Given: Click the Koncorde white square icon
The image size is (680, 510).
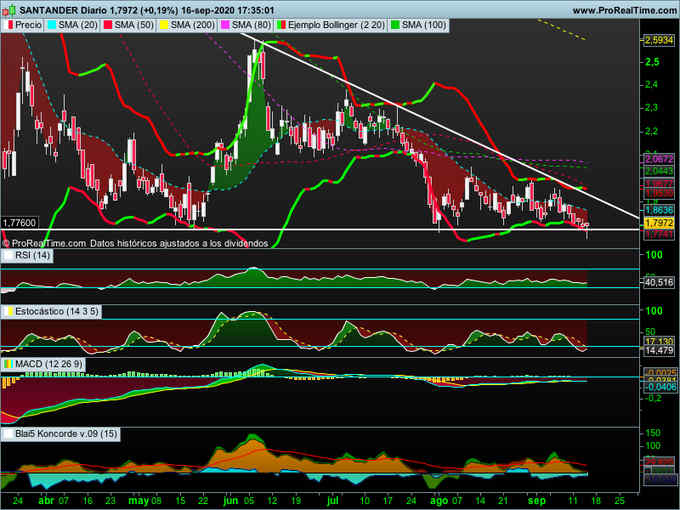Looking at the screenshot, I should 8,434.
